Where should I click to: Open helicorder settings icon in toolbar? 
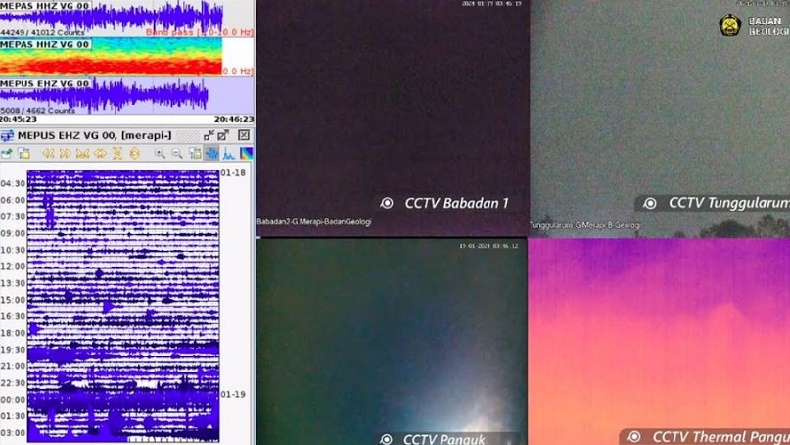coord(7,153)
